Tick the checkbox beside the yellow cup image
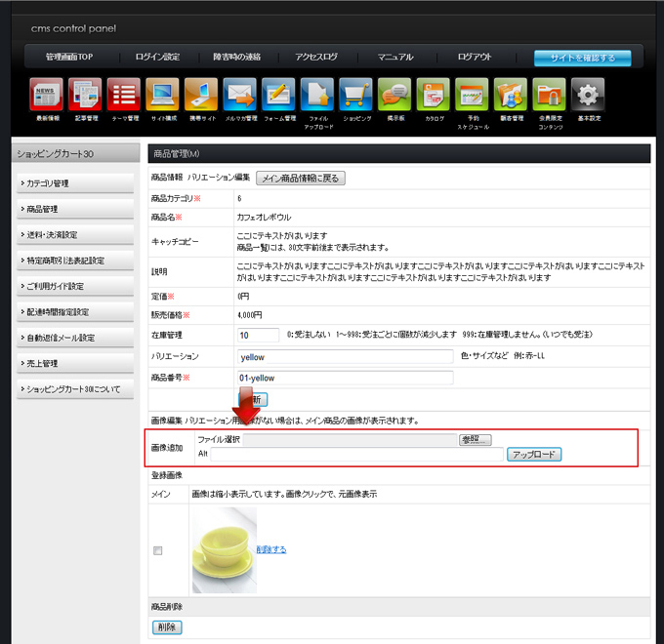 (x=158, y=551)
